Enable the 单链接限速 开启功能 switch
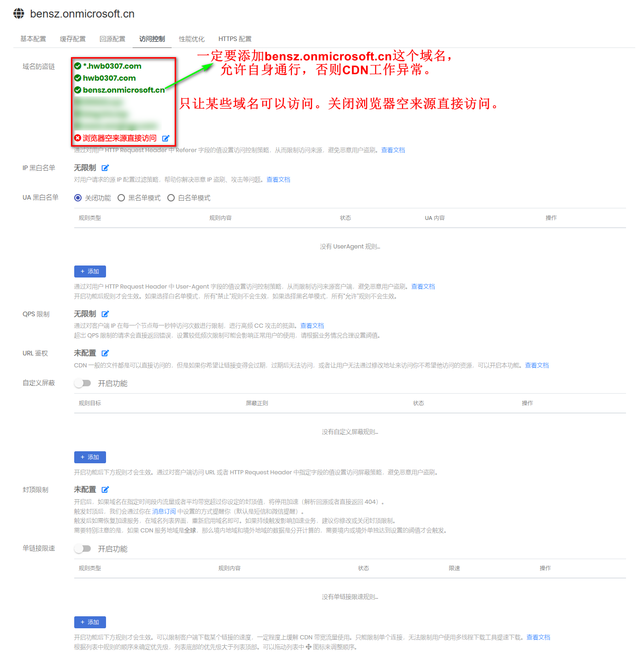644x661 pixels. [x=83, y=549]
